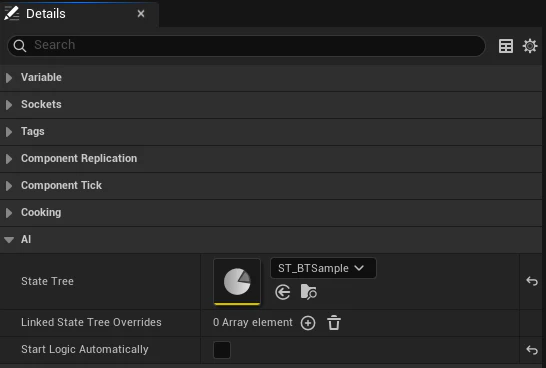Focus the Search input field

(x=246, y=46)
